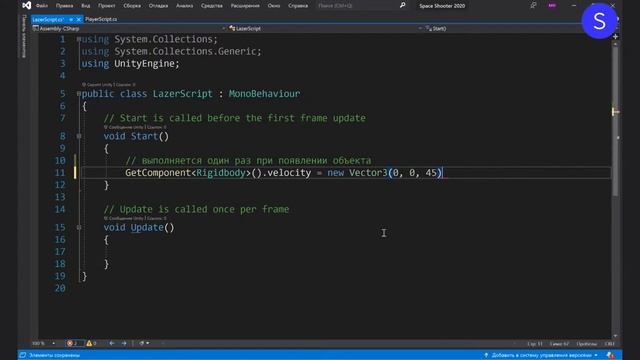Open the notifications bell icon
Image resolution: width=640 pixels, height=360 pixels.
click(x=610, y=355)
